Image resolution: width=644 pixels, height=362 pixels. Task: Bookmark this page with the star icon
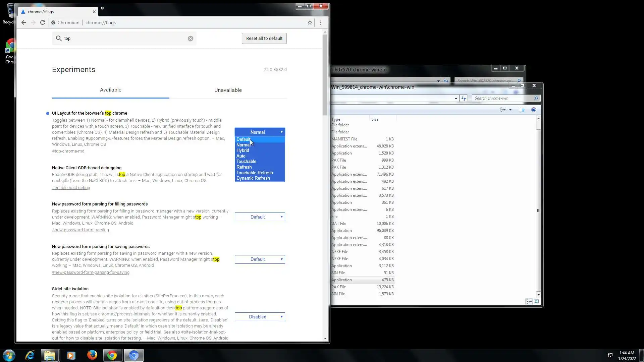tap(310, 22)
